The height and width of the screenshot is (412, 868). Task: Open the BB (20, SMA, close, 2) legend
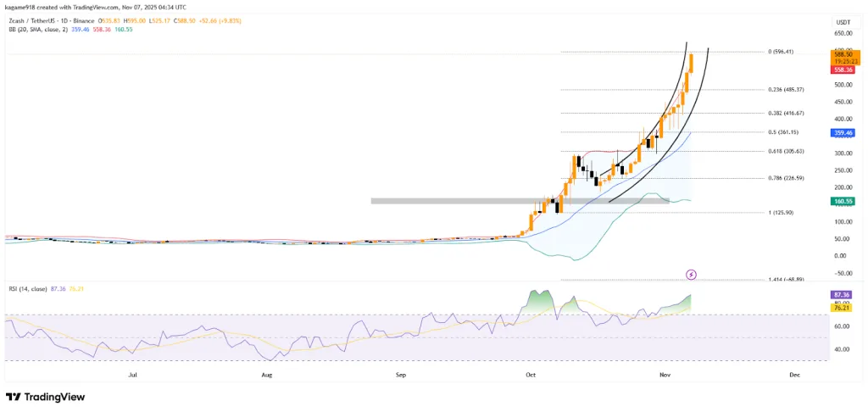tap(36, 29)
